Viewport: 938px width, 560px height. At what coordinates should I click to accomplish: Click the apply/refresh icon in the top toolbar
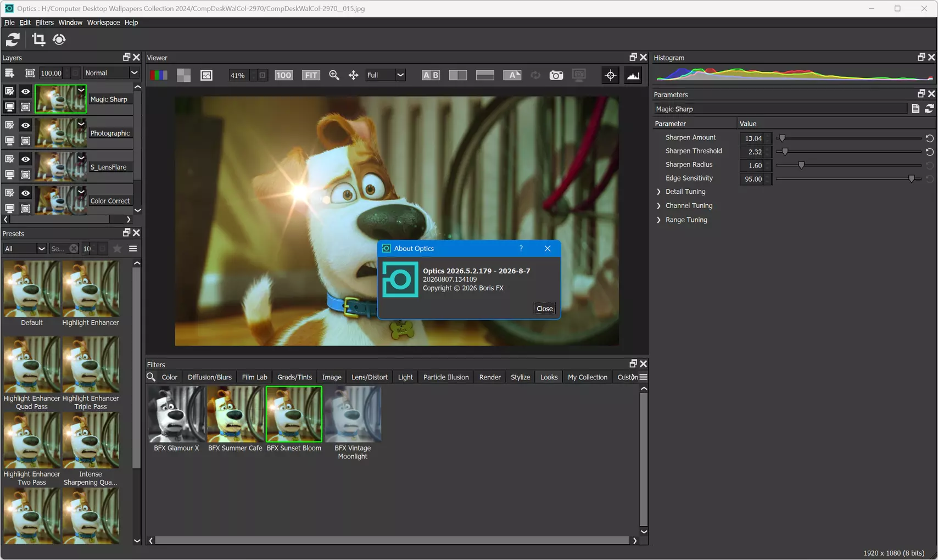(13, 40)
